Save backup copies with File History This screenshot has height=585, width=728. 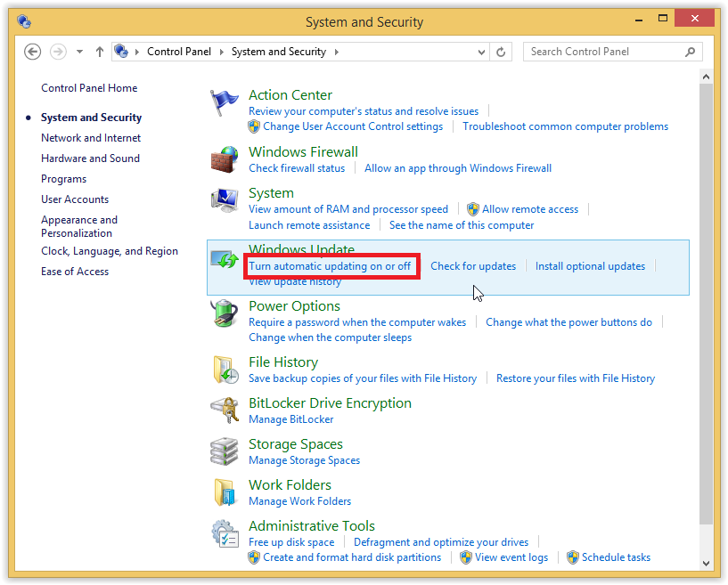pyautogui.click(x=363, y=378)
